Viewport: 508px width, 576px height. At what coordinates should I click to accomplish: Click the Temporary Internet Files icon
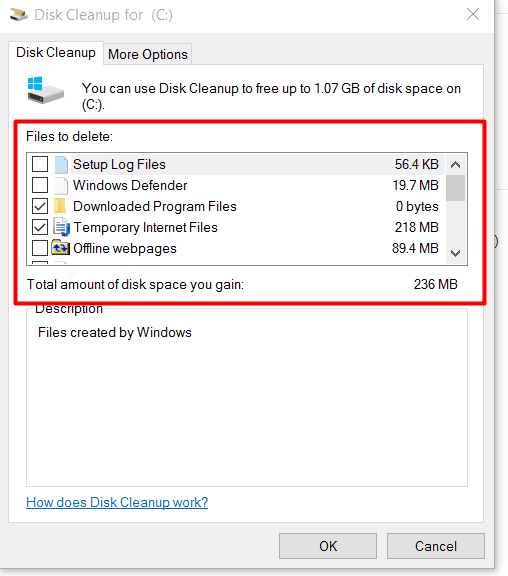coord(61,227)
